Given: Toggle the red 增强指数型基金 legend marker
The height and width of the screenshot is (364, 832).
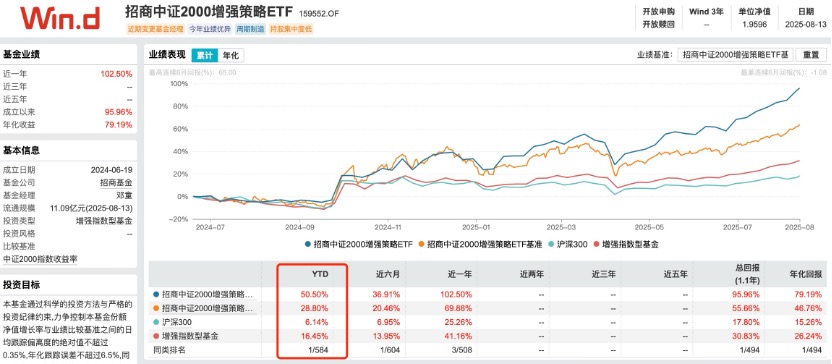Looking at the screenshot, I should click(596, 245).
